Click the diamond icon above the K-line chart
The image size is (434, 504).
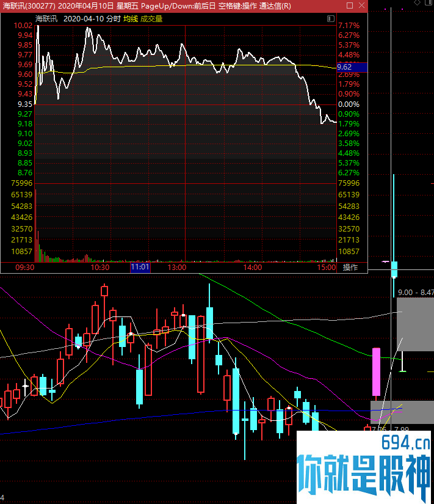pyautogui.click(x=417, y=2)
